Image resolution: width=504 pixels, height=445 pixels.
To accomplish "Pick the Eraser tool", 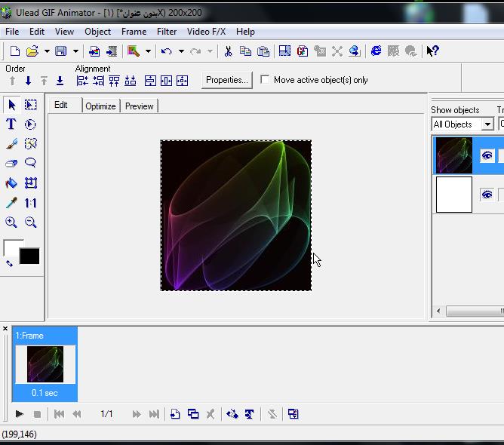I will tap(11, 163).
